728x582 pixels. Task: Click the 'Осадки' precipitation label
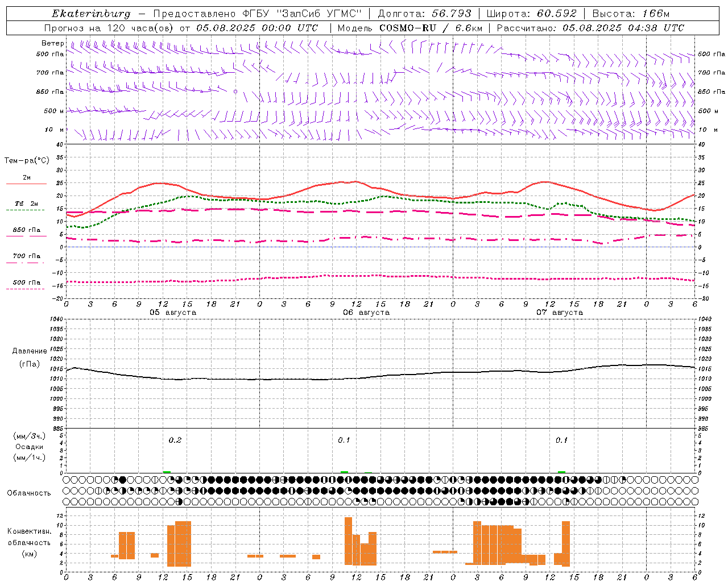point(30,447)
